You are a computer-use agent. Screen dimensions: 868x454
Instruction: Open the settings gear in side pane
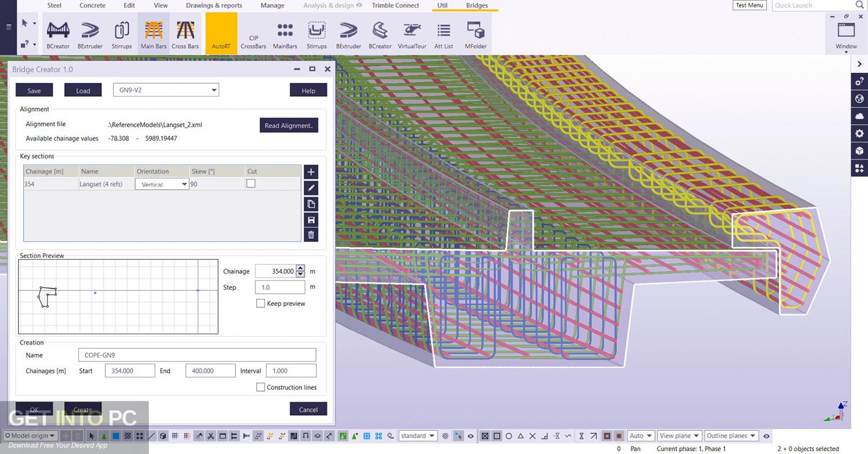pos(859,134)
